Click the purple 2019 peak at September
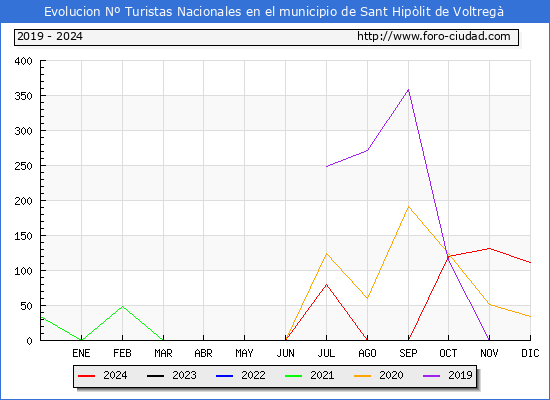 pyautogui.click(x=408, y=90)
